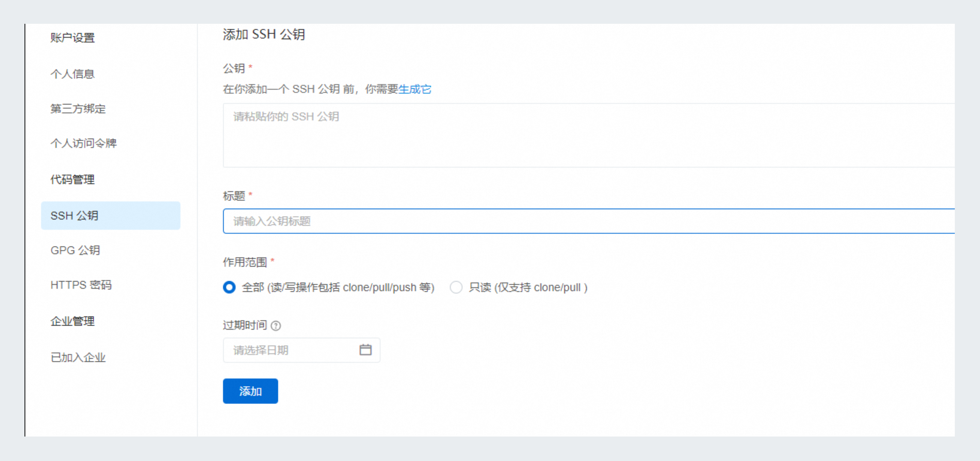Click the help icon next to 过期时间

click(276, 326)
